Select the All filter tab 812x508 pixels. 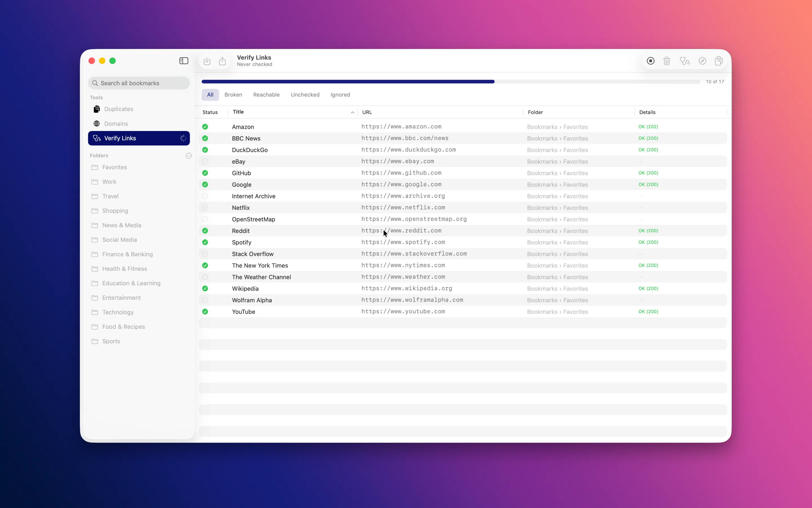point(210,95)
